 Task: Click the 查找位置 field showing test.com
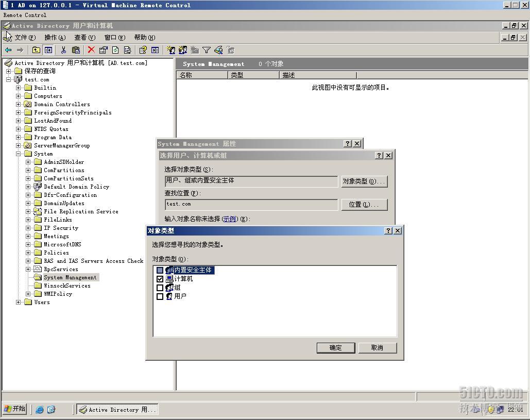point(251,205)
